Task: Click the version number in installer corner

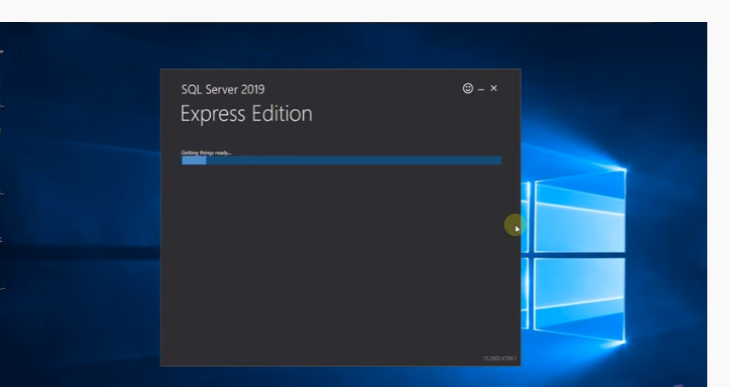Action: tap(499, 358)
